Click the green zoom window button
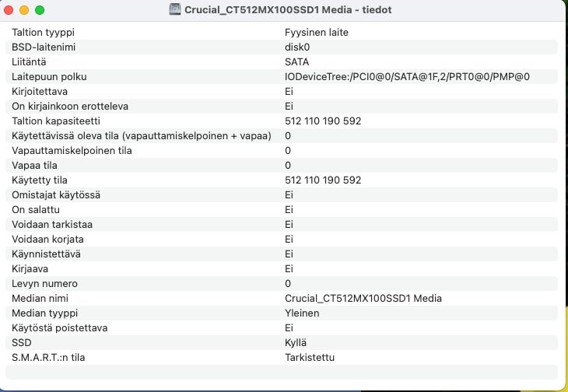Image resolution: width=568 pixels, height=392 pixels. pos(40,10)
